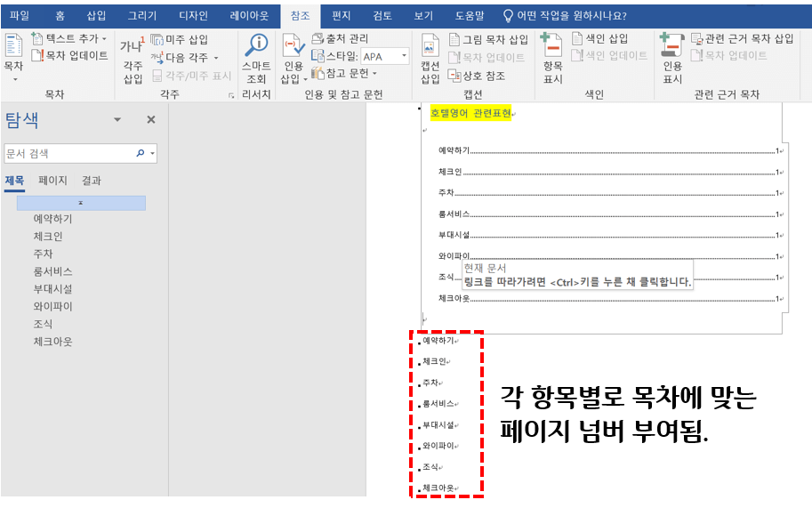Viewport: 812px width, 508px height.
Task: Click 관련 근거 목차 삽입 button
Action: (x=742, y=38)
